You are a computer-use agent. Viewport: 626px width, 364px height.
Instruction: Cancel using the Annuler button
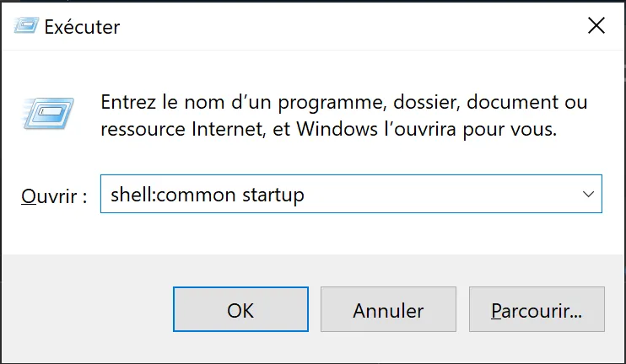tap(388, 309)
